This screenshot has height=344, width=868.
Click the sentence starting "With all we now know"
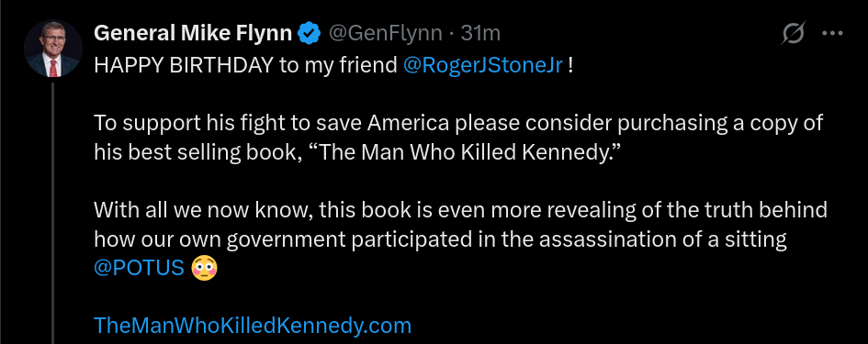coord(460,239)
